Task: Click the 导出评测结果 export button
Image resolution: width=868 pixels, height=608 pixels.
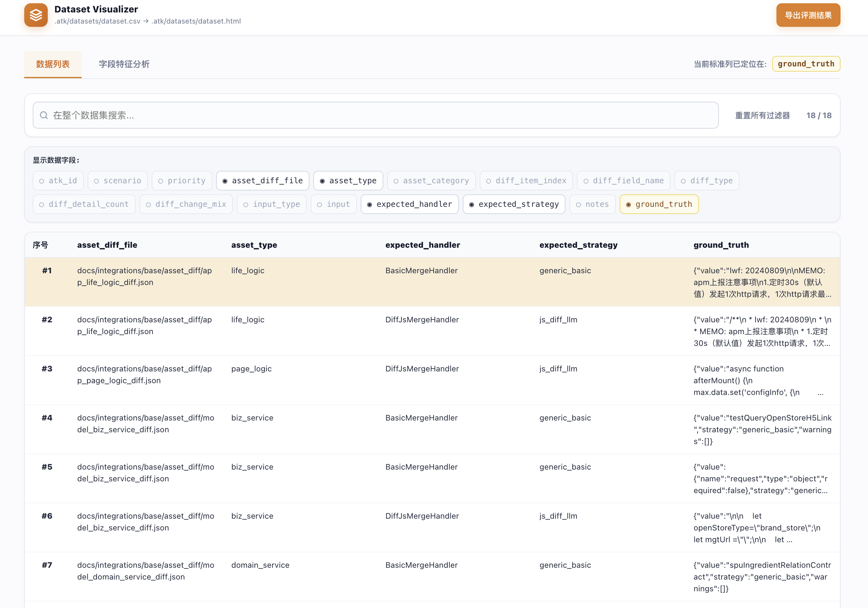Action: 808,15
